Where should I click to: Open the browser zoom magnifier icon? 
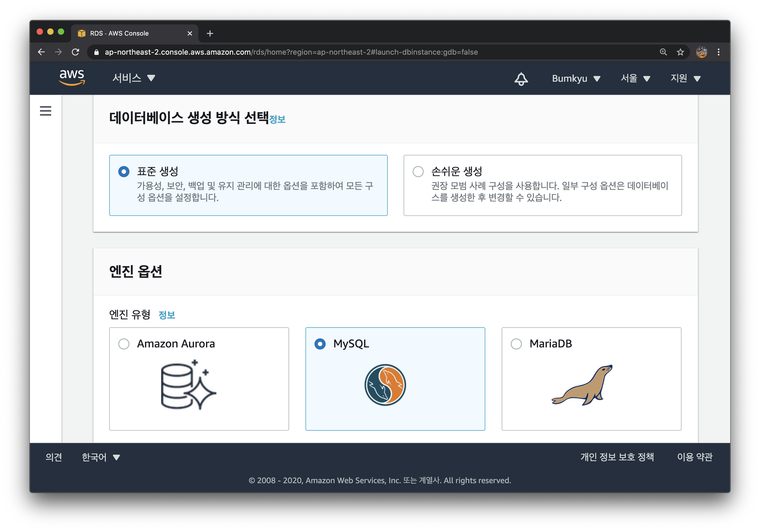click(663, 52)
